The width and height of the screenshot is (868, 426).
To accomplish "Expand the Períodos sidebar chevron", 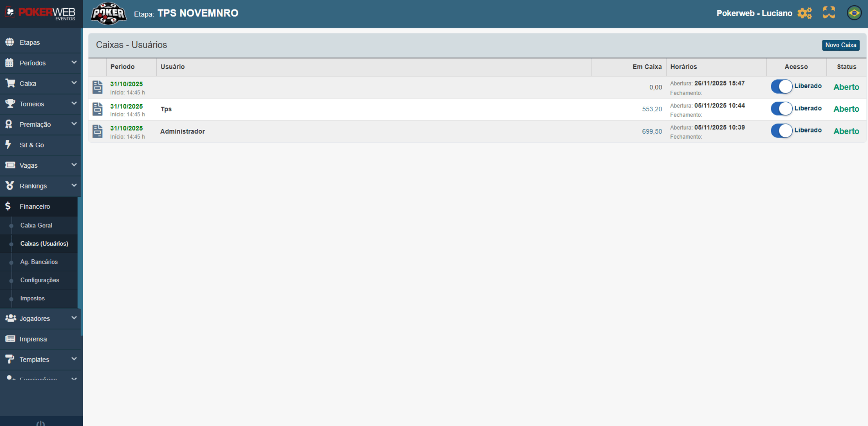I will click(74, 62).
